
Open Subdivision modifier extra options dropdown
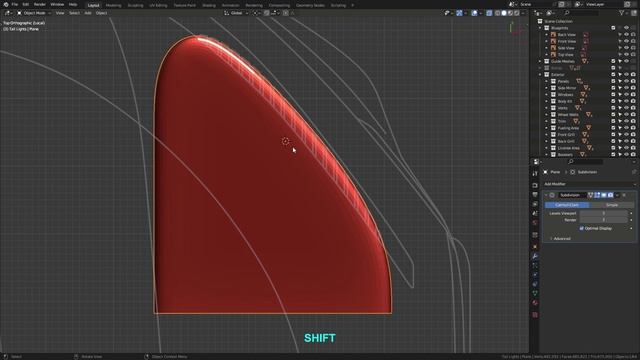[617, 195]
